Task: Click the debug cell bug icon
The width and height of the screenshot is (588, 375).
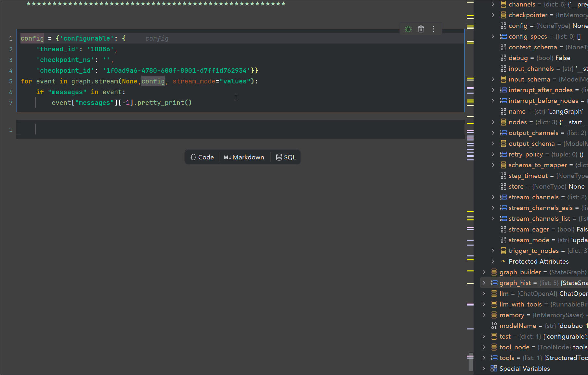Action: pyautogui.click(x=408, y=29)
